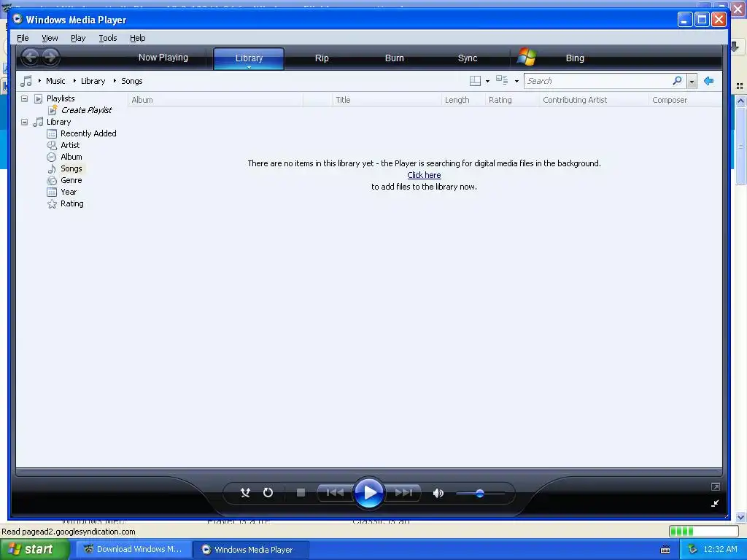Expand arrow before Library breadcrumb
The width and height of the screenshot is (747, 560).
pos(75,80)
